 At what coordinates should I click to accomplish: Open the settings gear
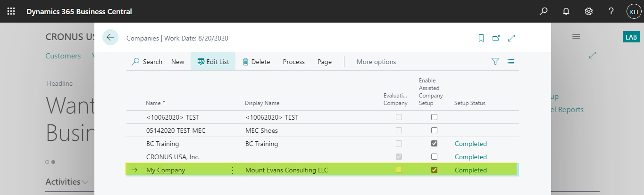[589, 11]
